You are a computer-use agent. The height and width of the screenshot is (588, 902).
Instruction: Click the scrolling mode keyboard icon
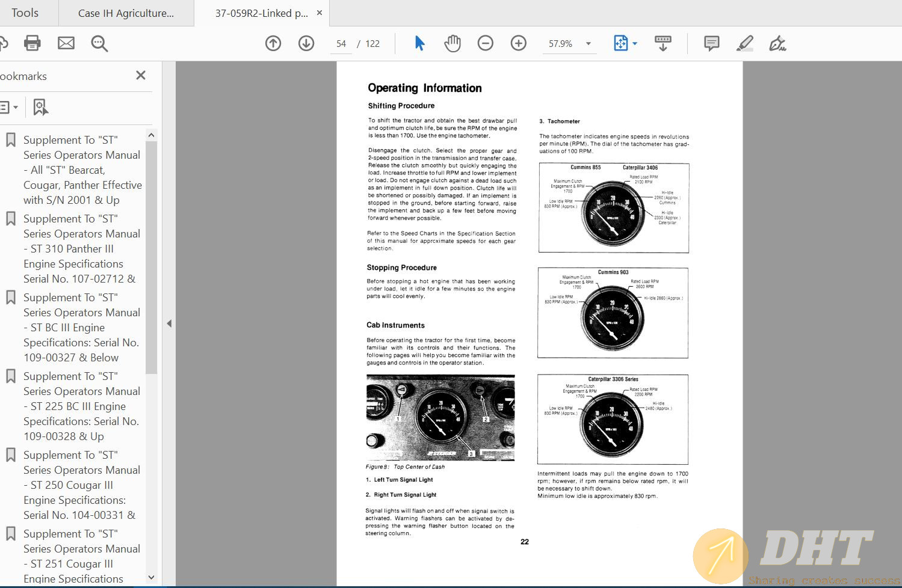tap(663, 43)
